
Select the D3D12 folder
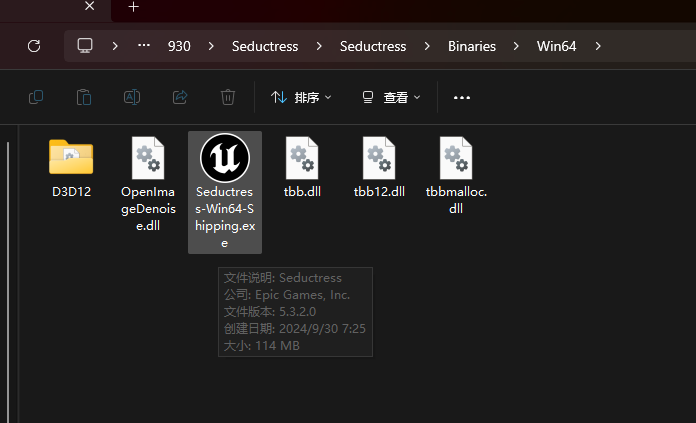tap(71, 169)
